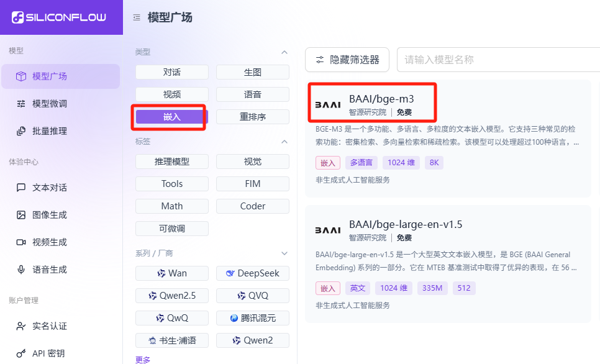The image size is (600, 364).
Task: Toggle the 视频 type filter
Action: (x=172, y=94)
